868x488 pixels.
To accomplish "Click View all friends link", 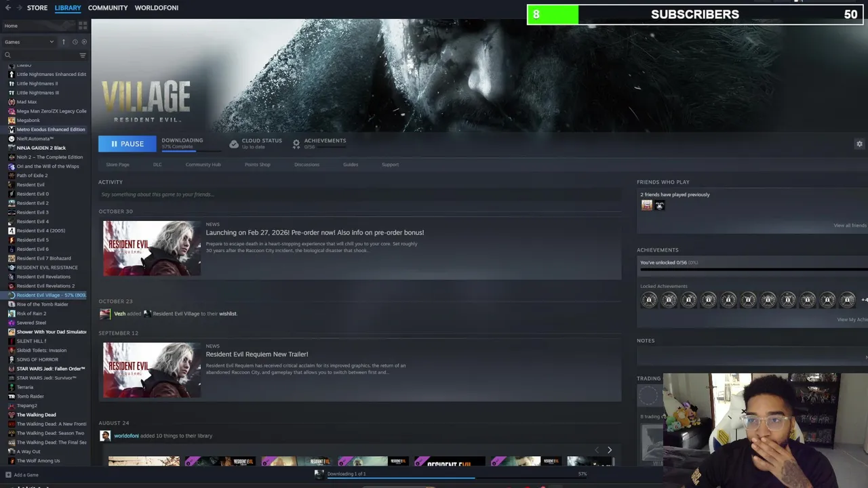I will 850,225.
